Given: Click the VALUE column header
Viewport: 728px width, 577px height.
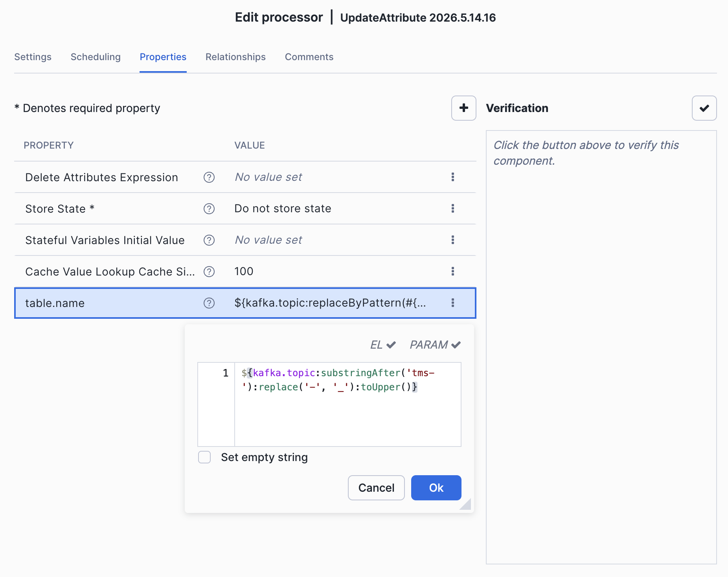Looking at the screenshot, I should click(250, 145).
